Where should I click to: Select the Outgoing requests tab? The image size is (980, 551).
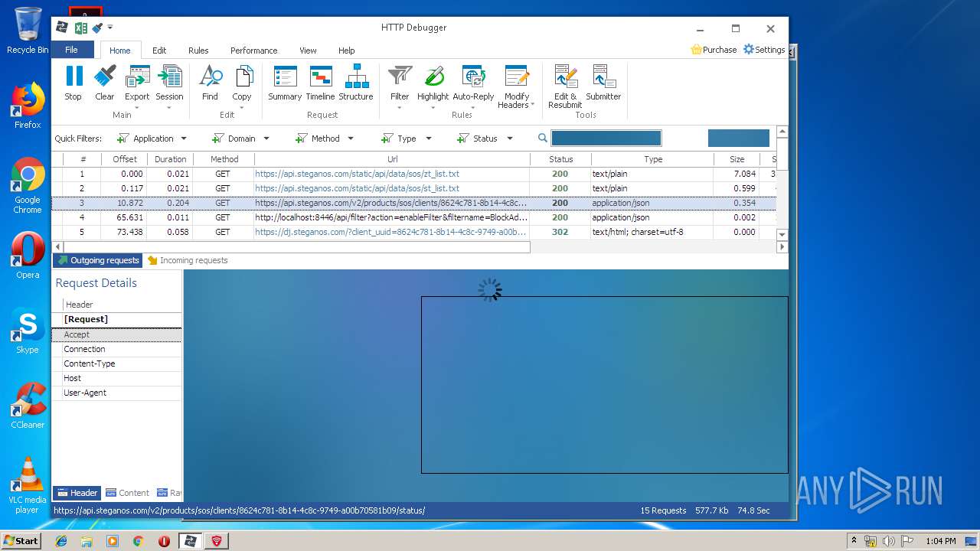(x=98, y=260)
